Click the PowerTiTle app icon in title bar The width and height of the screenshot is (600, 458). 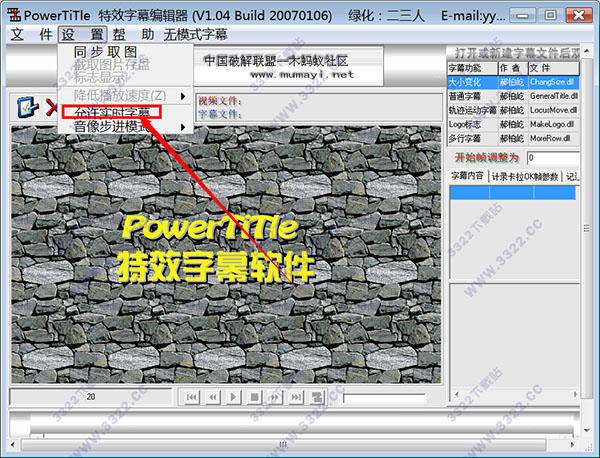point(14,15)
